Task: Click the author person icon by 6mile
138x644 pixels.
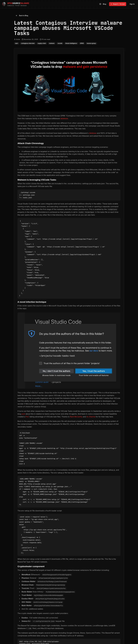Action: (15, 39)
